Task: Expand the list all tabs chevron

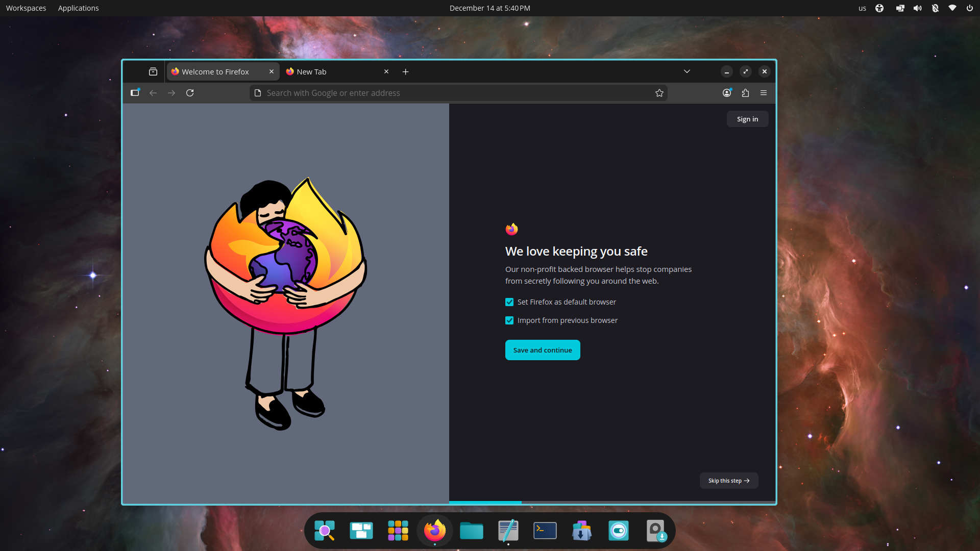Action: [x=687, y=72]
